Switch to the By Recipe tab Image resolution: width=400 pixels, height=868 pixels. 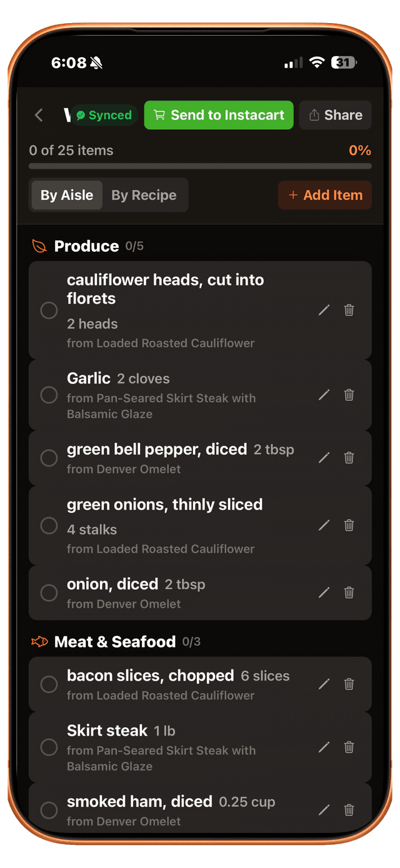point(145,195)
